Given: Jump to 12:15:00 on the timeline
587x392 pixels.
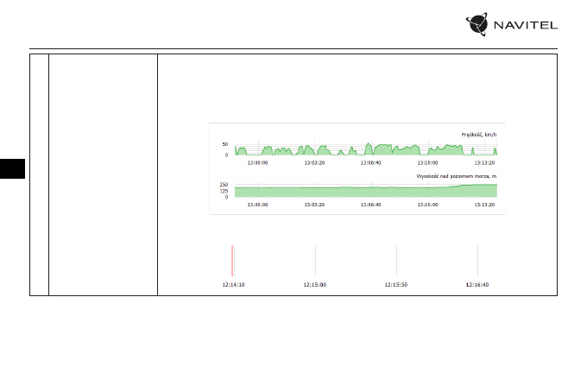Looking at the screenshot, I should click(x=315, y=283).
